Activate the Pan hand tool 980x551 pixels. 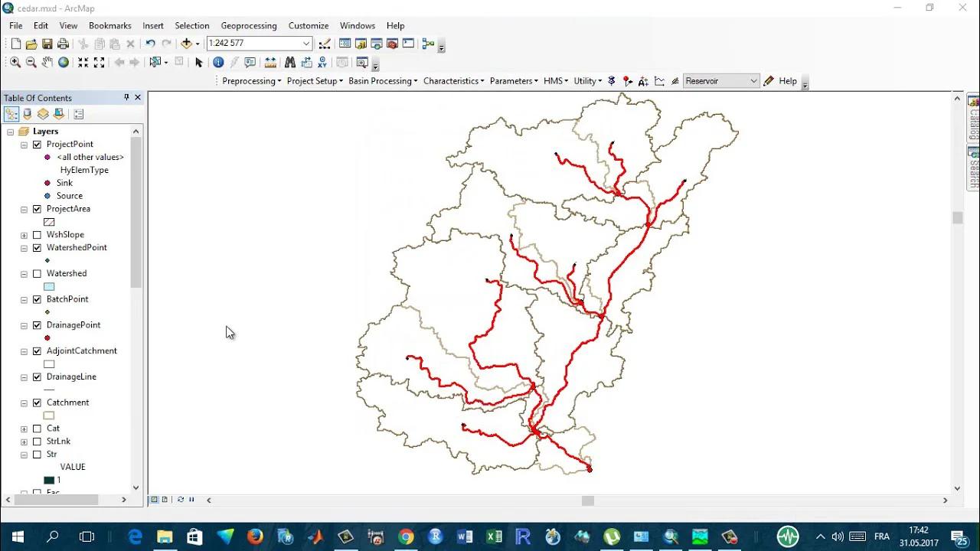[x=47, y=63]
